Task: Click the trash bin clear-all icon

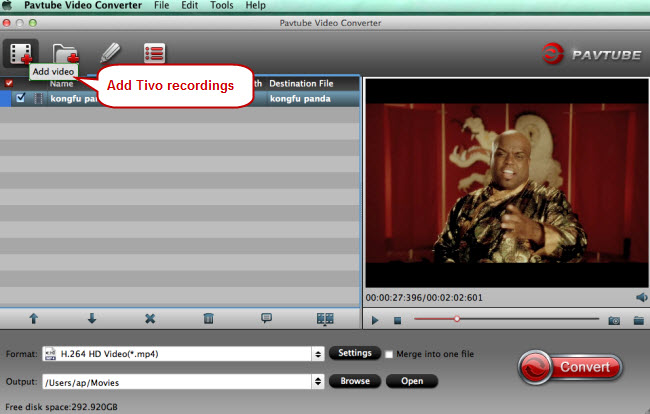Action: pos(209,318)
